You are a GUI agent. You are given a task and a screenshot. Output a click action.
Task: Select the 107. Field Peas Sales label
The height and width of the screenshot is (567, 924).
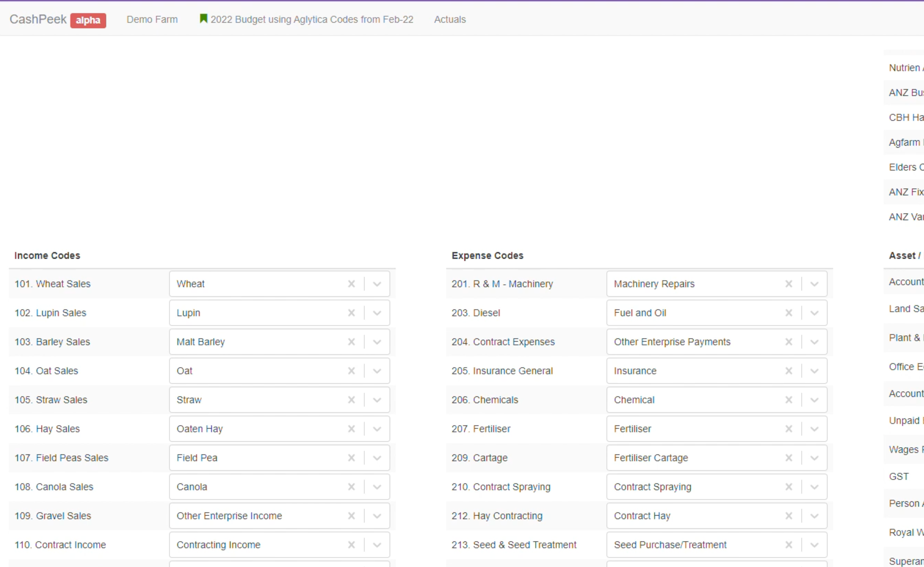pos(61,458)
